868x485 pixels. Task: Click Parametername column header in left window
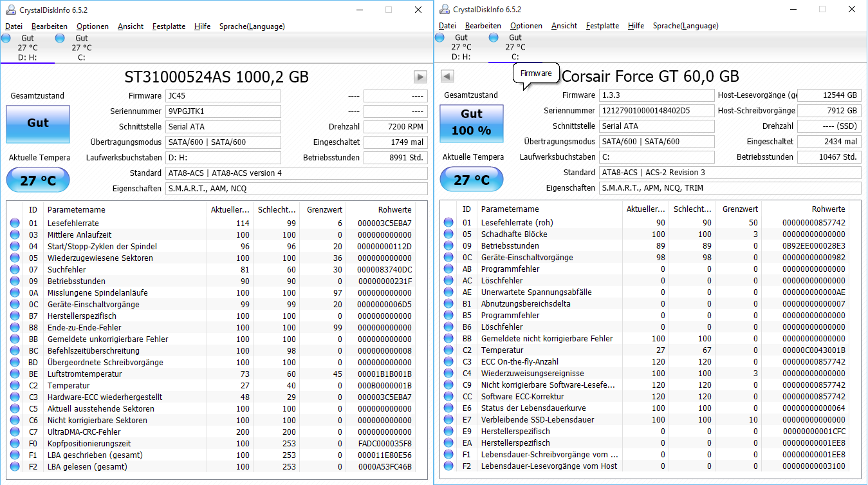[76, 210]
